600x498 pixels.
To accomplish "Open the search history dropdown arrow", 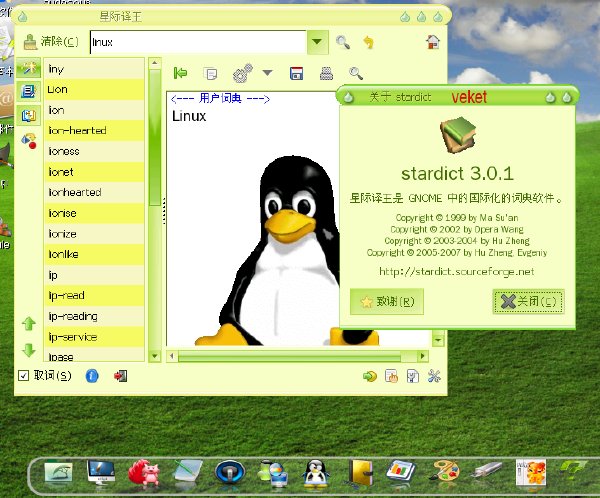I will click(x=317, y=42).
